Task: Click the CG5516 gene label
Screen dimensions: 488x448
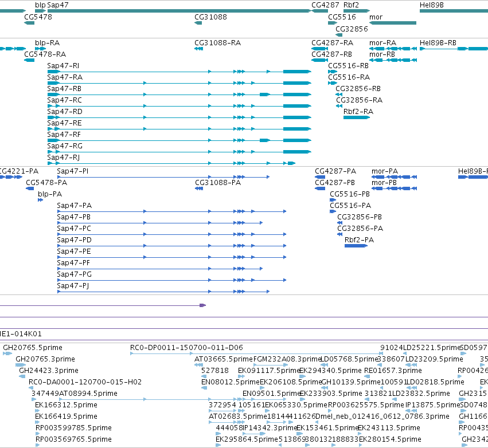Action: click(x=342, y=17)
